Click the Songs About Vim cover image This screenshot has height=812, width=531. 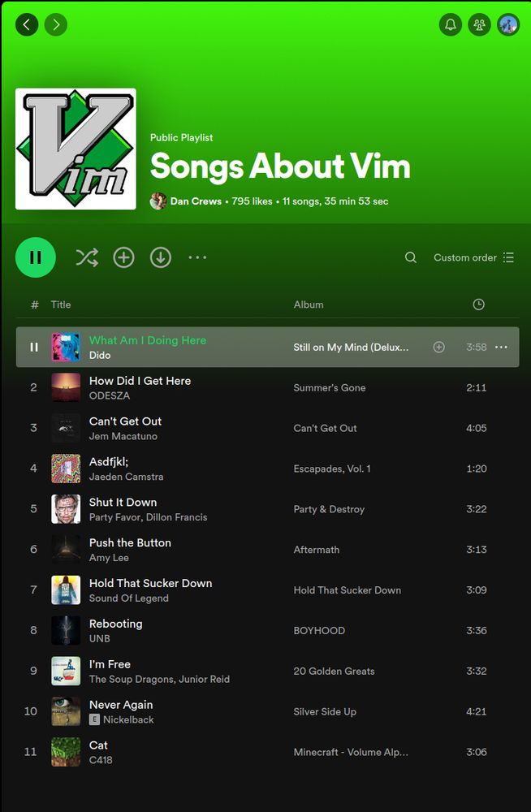click(x=76, y=149)
